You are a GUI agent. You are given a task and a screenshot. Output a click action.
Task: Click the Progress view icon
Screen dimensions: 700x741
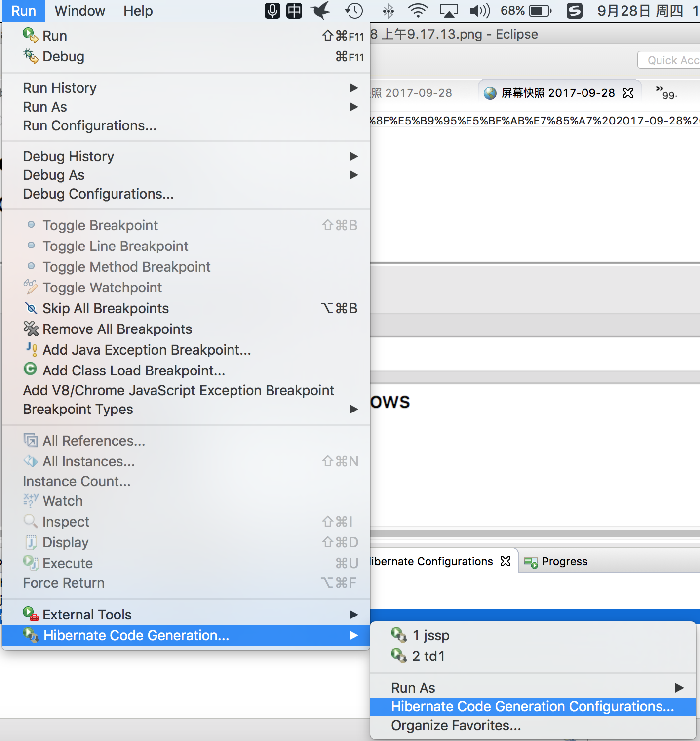pos(531,562)
